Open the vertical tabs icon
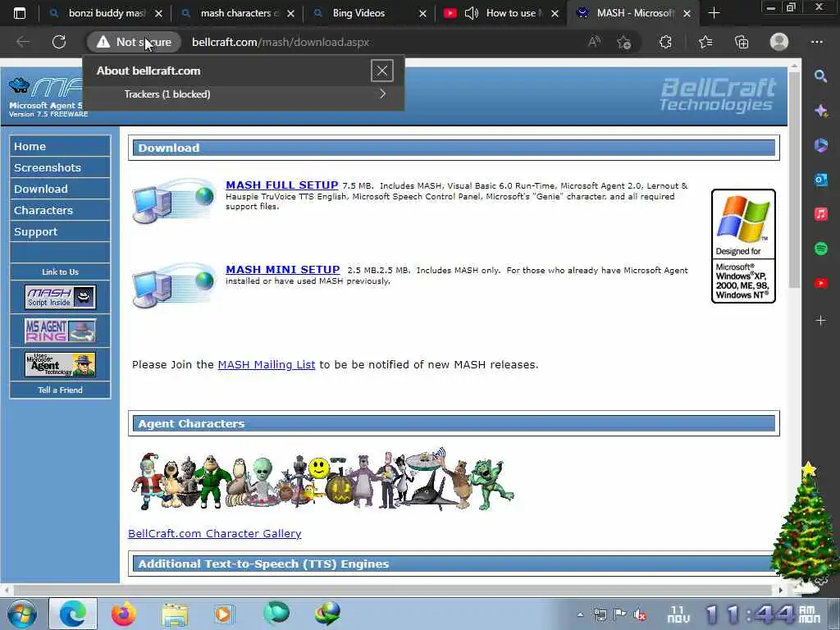The width and height of the screenshot is (840, 630). tap(20, 13)
